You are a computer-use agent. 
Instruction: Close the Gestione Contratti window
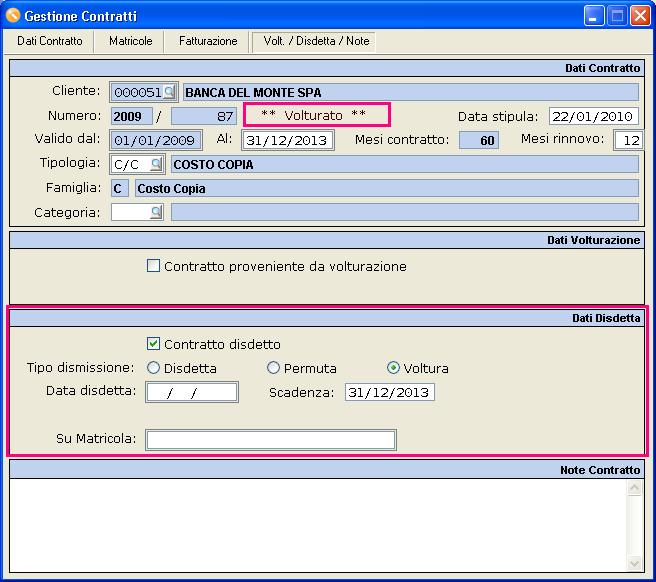640,16
